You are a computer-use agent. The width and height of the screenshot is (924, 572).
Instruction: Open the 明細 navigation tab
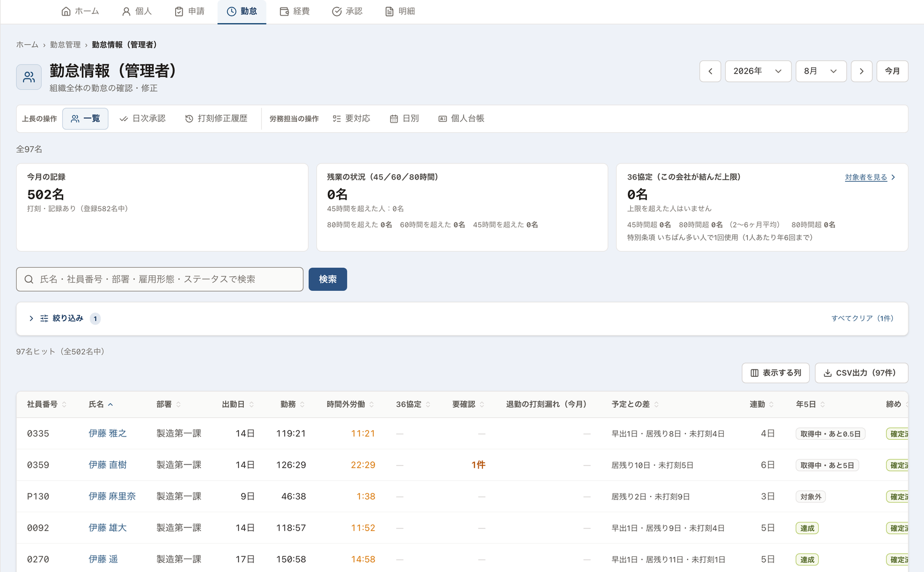[400, 11]
